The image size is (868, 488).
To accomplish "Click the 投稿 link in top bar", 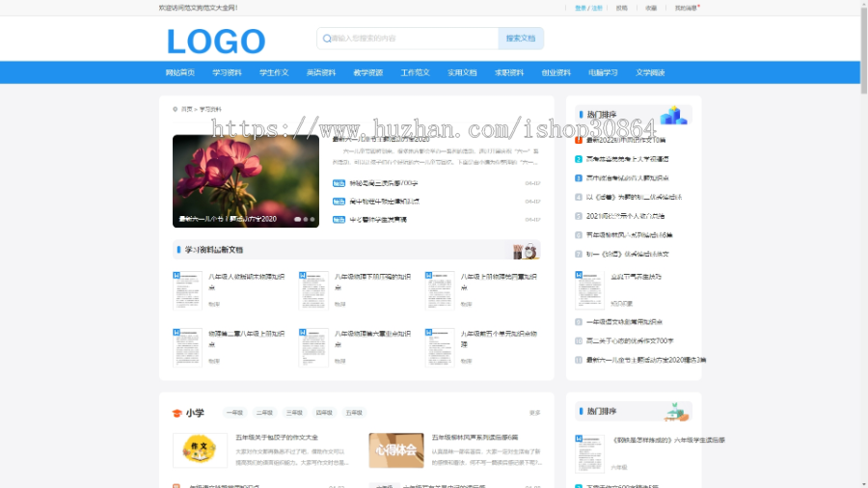I will tap(622, 9).
